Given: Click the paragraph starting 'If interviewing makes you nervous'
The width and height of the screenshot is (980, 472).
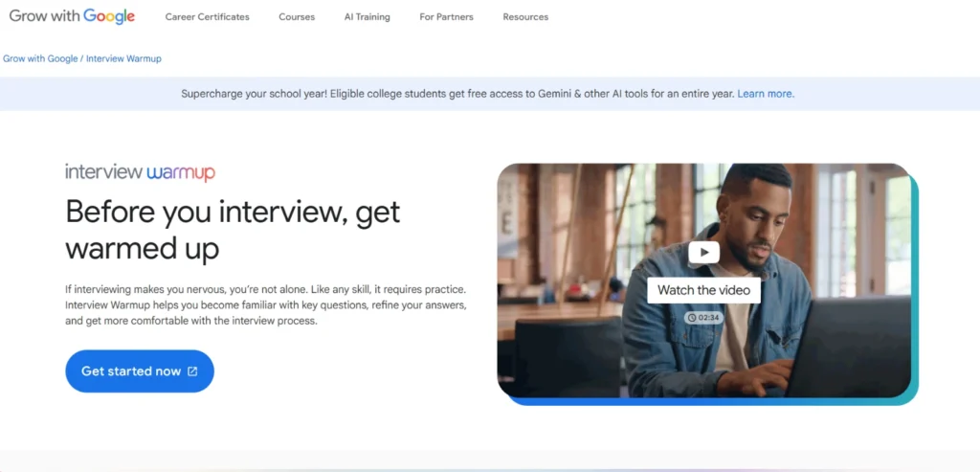Looking at the screenshot, I should [x=266, y=306].
